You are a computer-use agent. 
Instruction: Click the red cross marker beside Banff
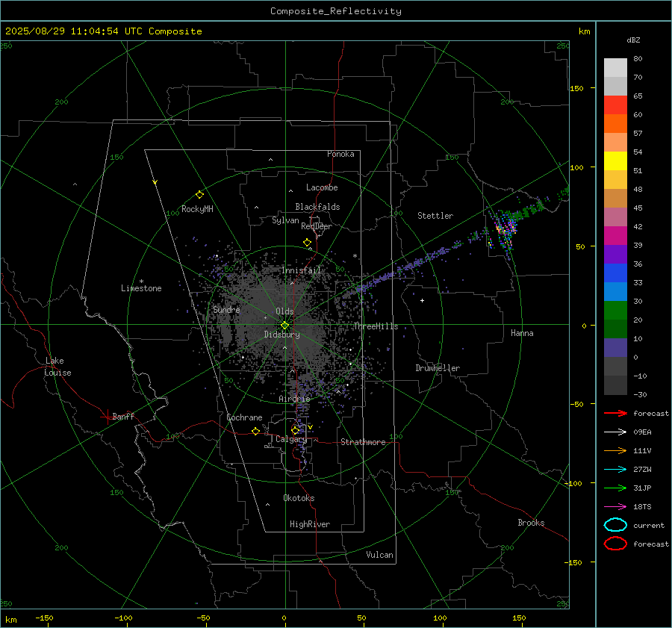107,417
